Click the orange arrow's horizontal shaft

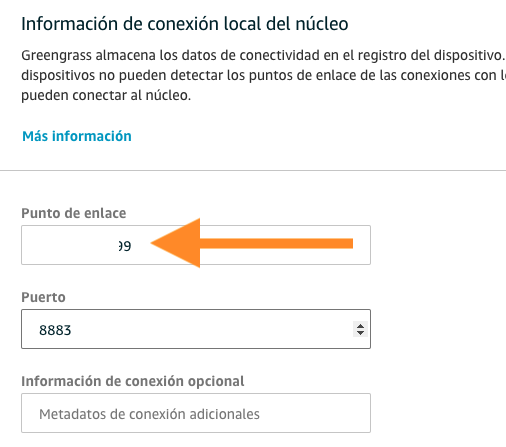point(276,243)
